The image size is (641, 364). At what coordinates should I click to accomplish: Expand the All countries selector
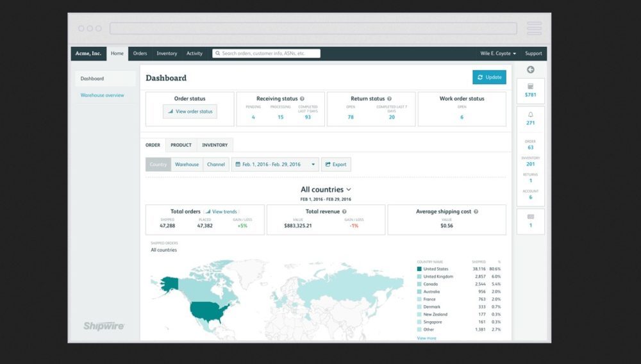click(326, 190)
